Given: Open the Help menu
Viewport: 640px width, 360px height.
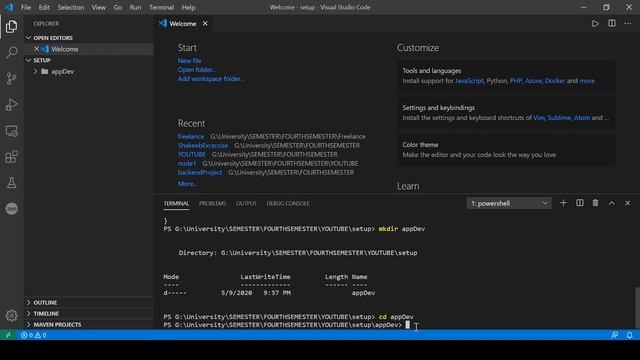Looking at the screenshot, I should point(188,7).
